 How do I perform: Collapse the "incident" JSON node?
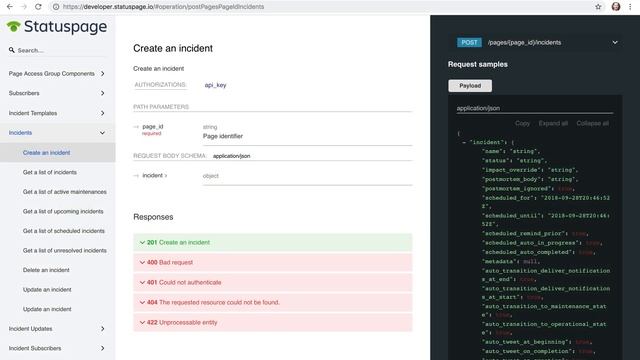[x=464, y=142]
